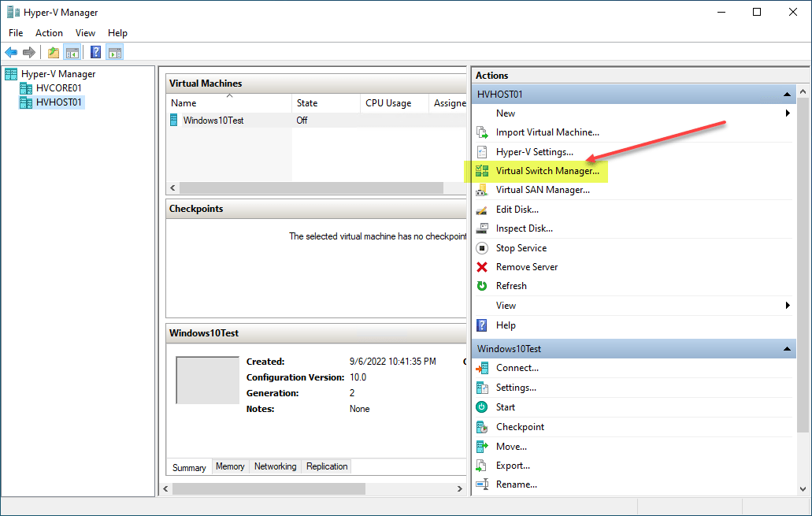
Task: Open the Action menu
Action: pyautogui.click(x=49, y=32)
